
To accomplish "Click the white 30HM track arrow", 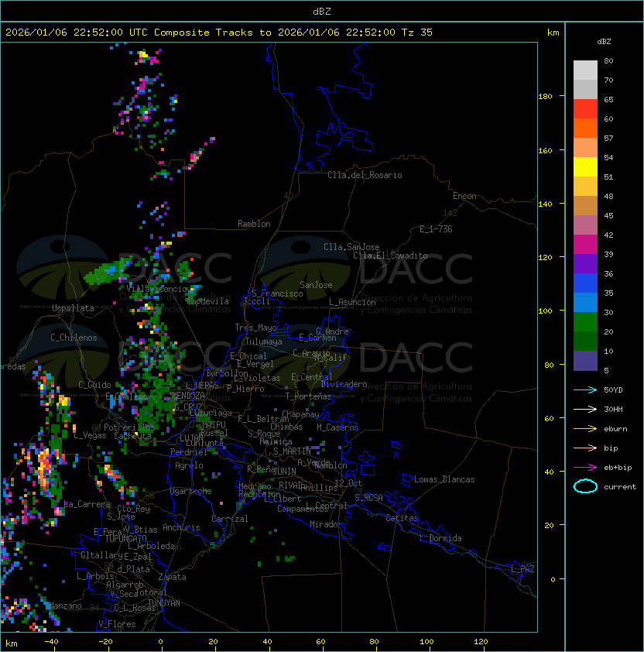I will coord(585,409).
